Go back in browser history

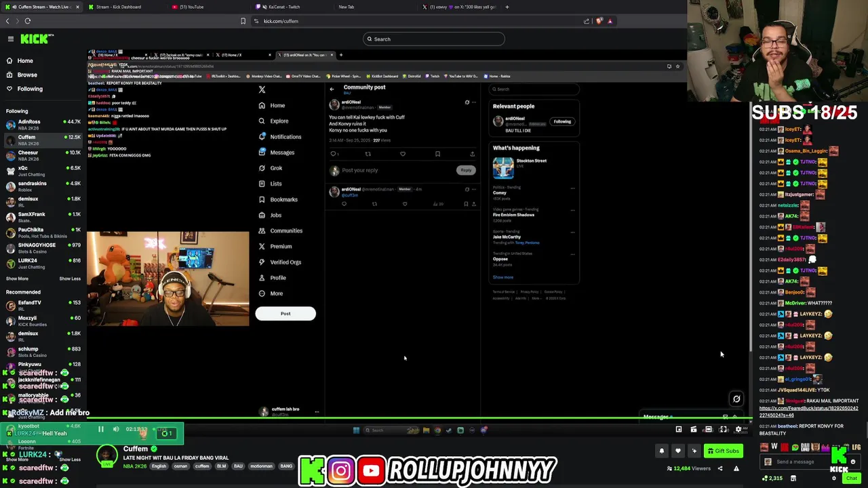coord(8,21)
